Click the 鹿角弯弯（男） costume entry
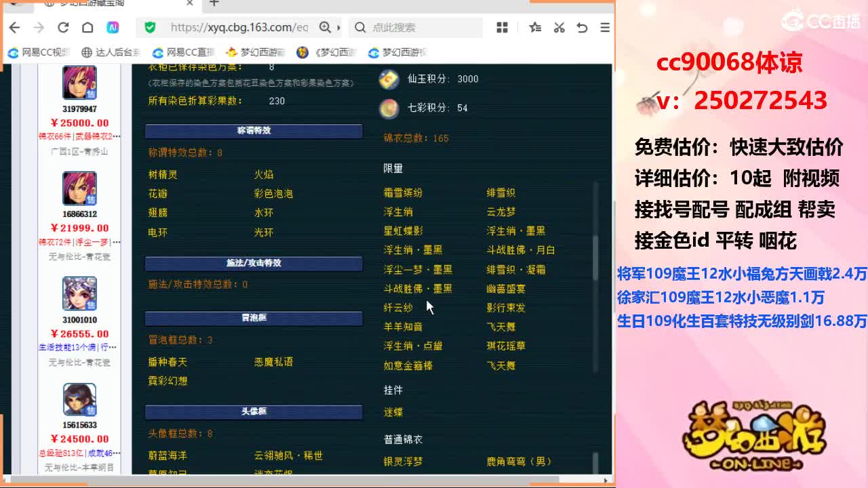868x488 pixels. point(519,462)
